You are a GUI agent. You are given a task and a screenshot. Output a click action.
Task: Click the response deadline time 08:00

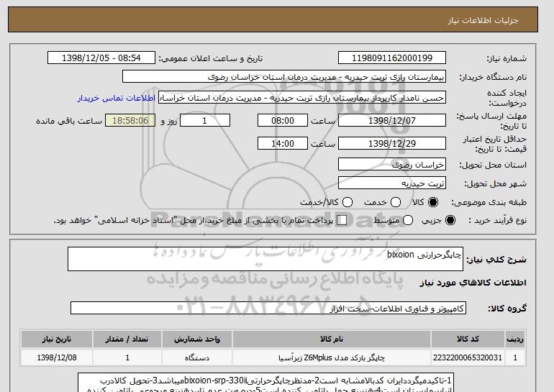[x=283, y=120]
